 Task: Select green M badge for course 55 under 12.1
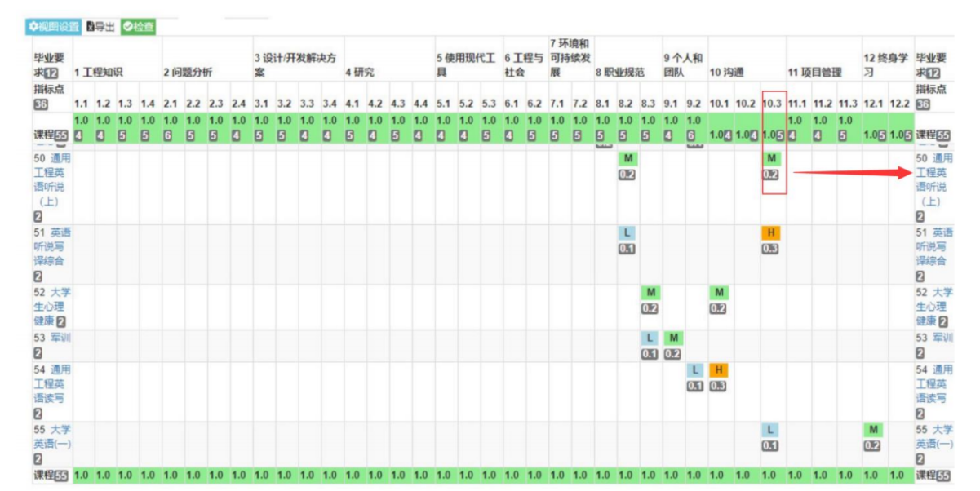(873, 430)
